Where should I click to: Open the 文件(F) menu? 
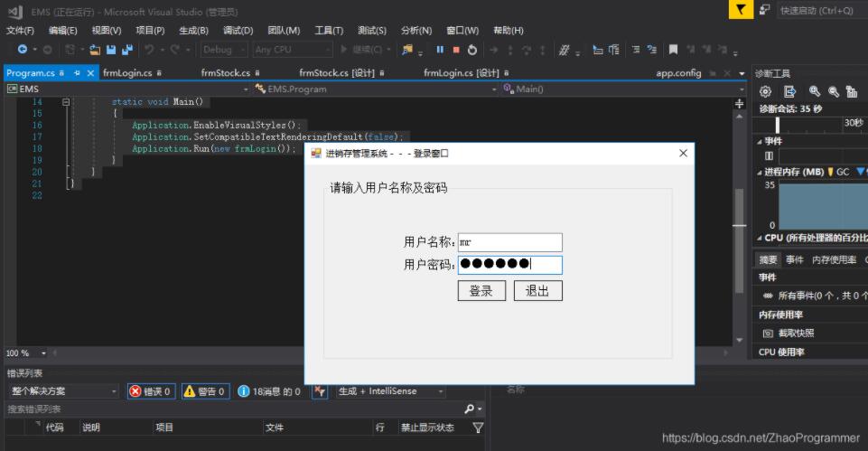tap(20, 31)
